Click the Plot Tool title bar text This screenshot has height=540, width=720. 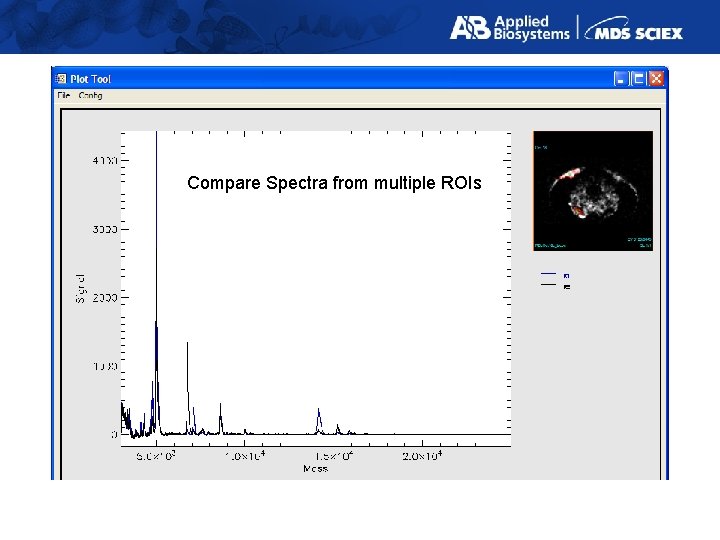(90, 79)
